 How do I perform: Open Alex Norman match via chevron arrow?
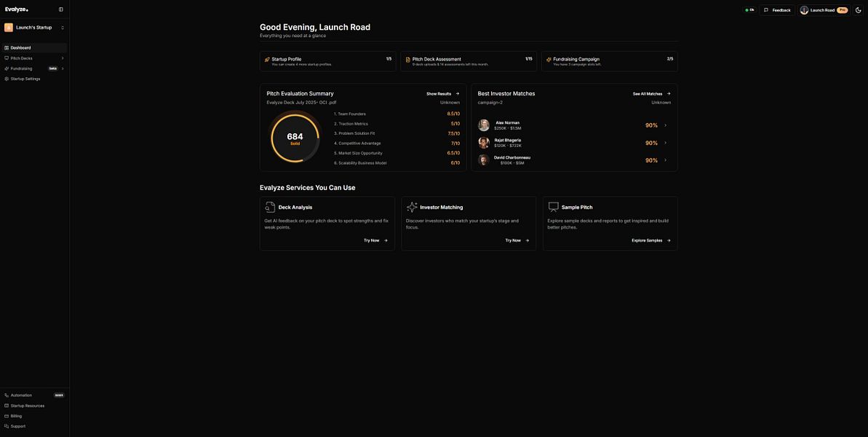pos(666,125)
